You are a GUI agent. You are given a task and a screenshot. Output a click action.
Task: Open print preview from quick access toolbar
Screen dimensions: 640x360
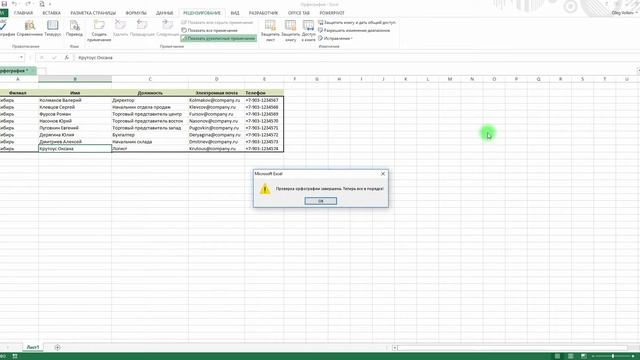(x=42, y=4)
